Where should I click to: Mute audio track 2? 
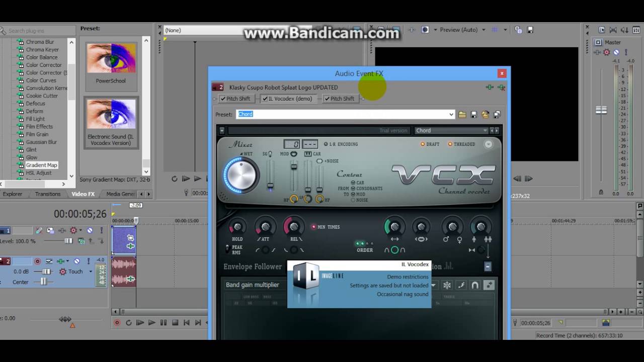coord(77,261)
